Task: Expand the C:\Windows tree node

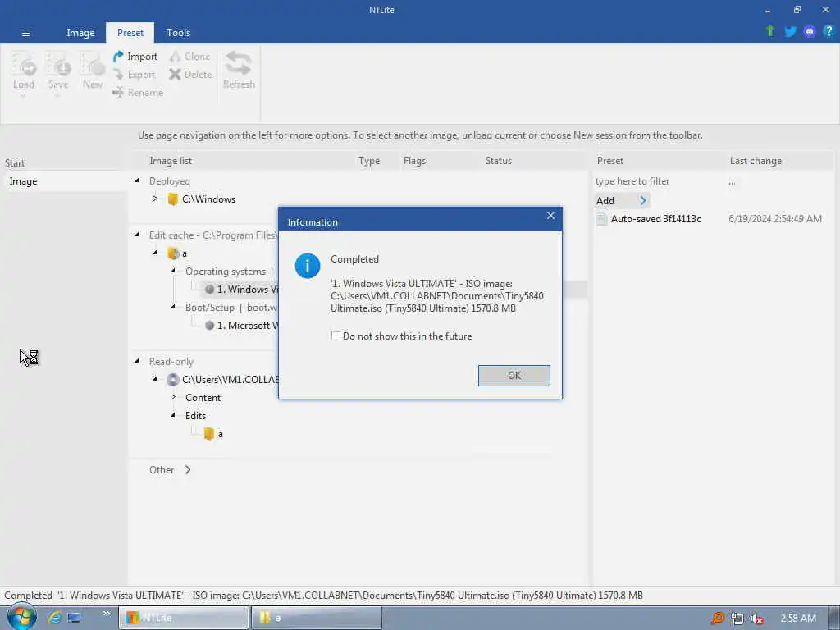Action: pyautogui.click(x=155, y=199)
